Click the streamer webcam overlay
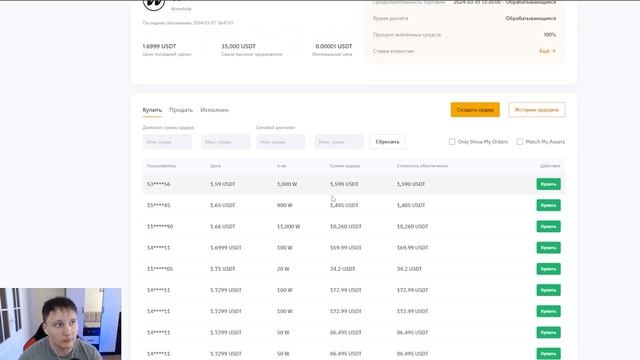This screenshot has width=640, height=360. point(60,324)
